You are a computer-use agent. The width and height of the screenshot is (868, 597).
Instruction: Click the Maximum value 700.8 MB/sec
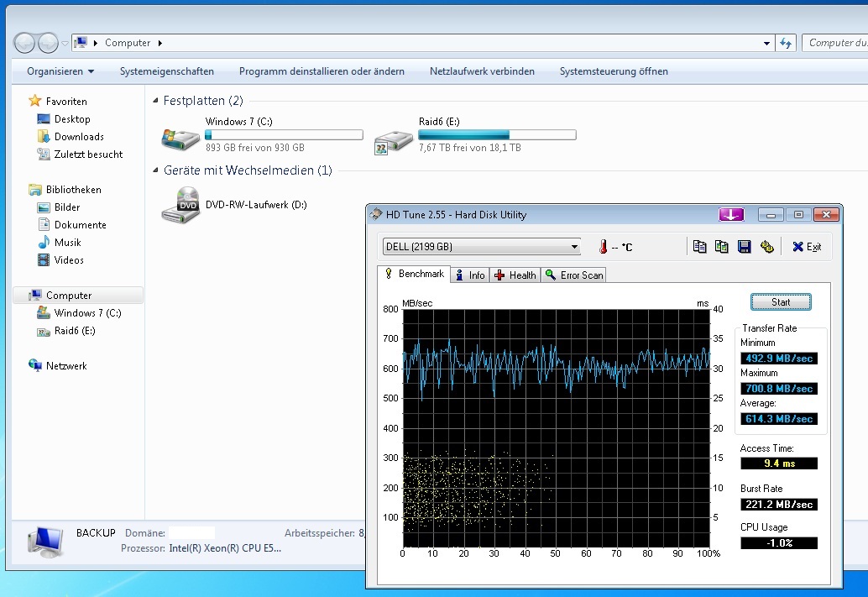pos(779,389)
